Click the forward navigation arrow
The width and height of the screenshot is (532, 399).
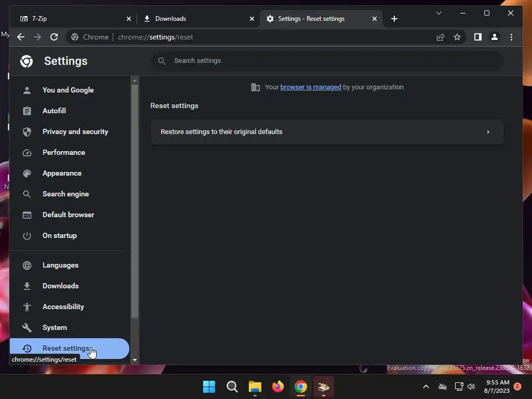37,37
